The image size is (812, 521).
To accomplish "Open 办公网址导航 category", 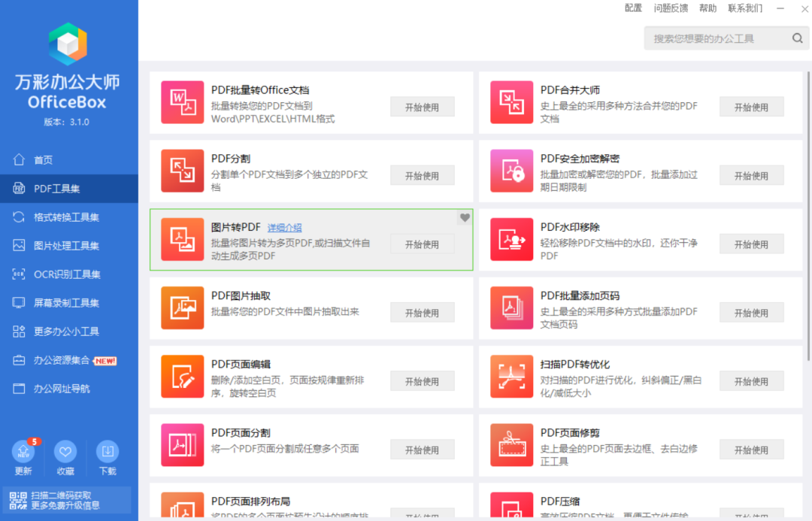I will click(x=69, y=389).
